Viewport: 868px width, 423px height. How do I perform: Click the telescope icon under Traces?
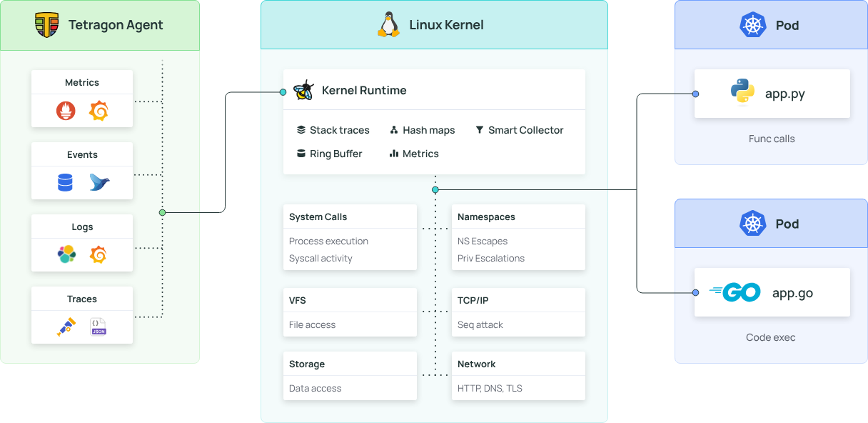click(66, 327)
